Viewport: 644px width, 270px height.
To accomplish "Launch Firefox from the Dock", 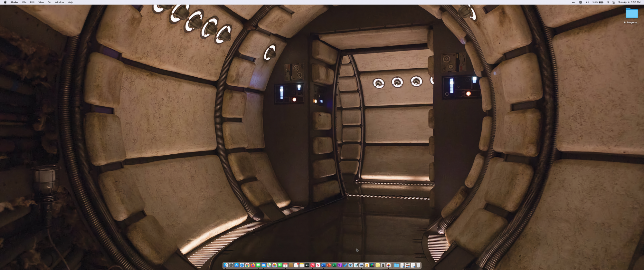I will [253, 265].
